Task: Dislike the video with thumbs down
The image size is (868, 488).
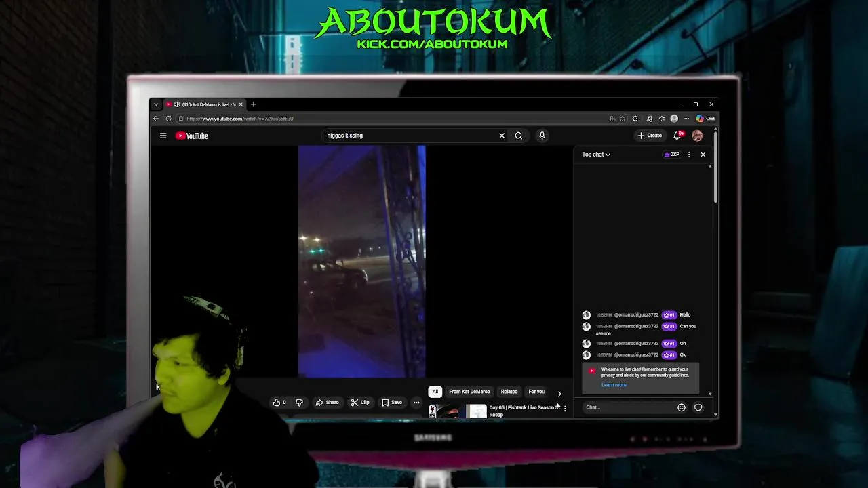Action: coord(299,403)
